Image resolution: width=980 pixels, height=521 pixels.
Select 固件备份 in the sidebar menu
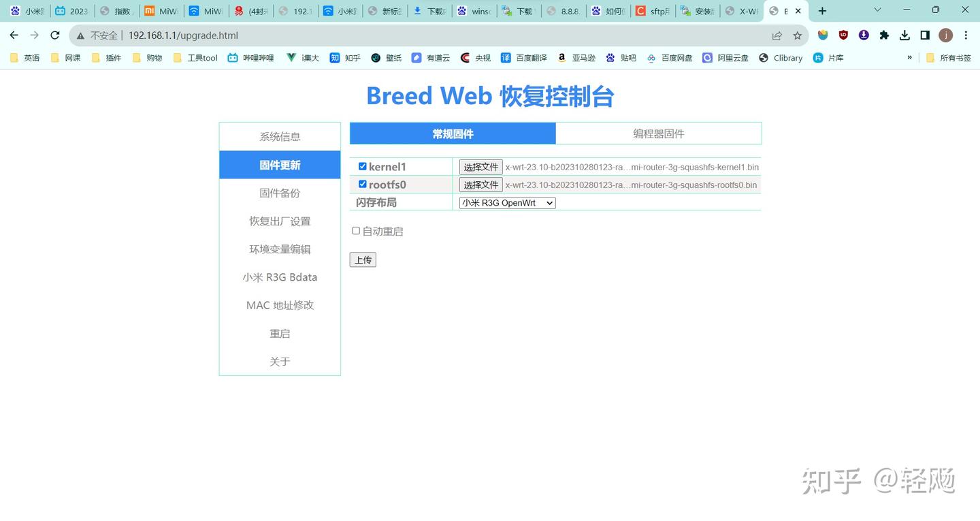pos(280,193)
